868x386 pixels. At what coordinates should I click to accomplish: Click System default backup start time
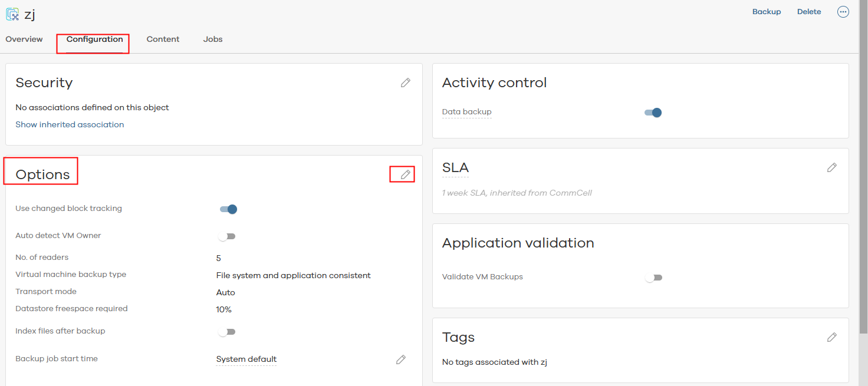coord(246,359)
